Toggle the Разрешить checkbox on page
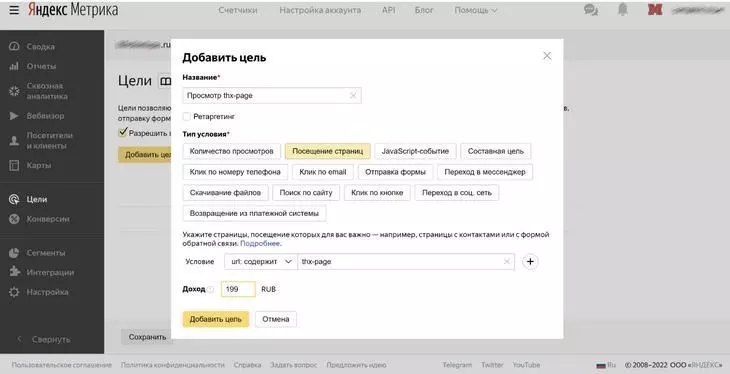This screenshot has width=730, height=374. [122, 132]
